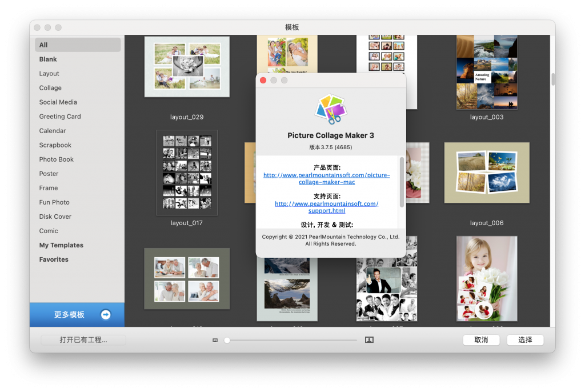The height and width of the screenshot is (392, 585).
Task: Click the 选择 button
Action: (x=526, y=340)
